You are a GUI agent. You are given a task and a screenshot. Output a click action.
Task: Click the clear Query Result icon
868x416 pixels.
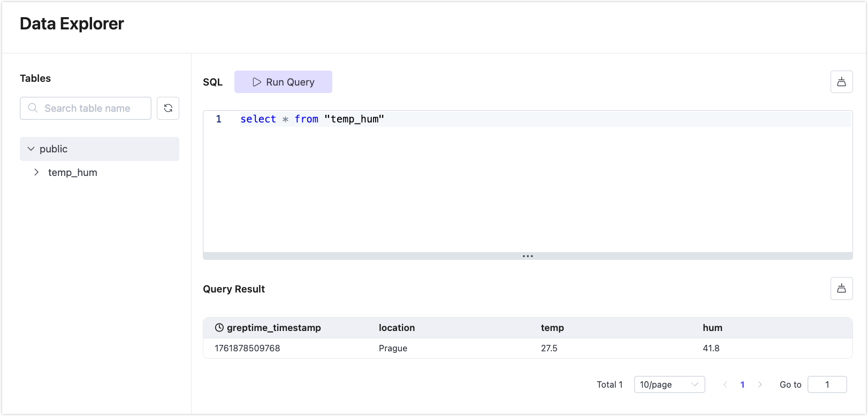point(841,289)
